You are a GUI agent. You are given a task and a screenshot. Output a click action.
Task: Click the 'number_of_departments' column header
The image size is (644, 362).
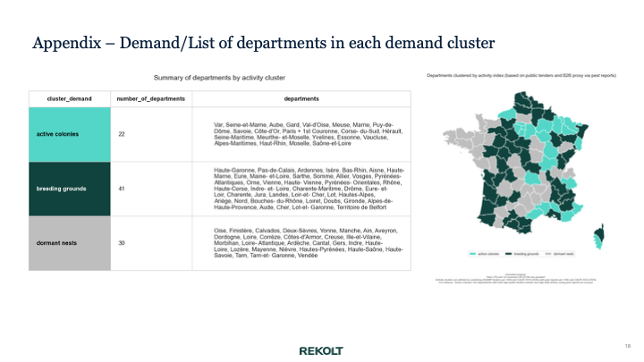point(151,99)
